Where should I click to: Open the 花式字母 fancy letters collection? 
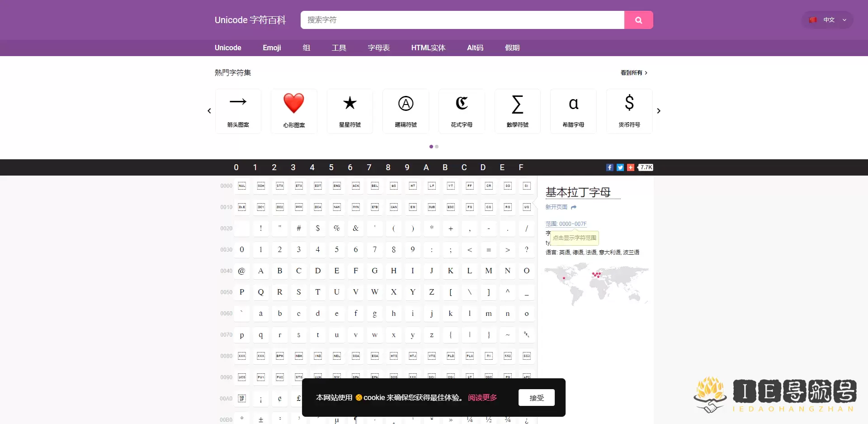(x=462, y=110)
